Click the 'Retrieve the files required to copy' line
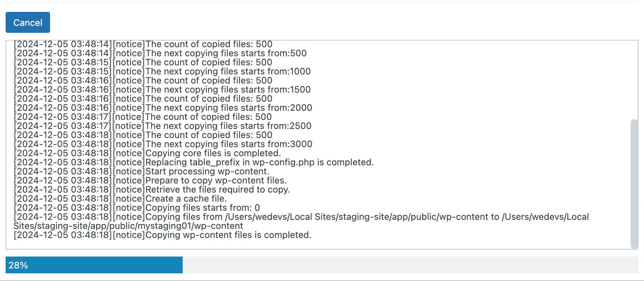 [152, 189]
